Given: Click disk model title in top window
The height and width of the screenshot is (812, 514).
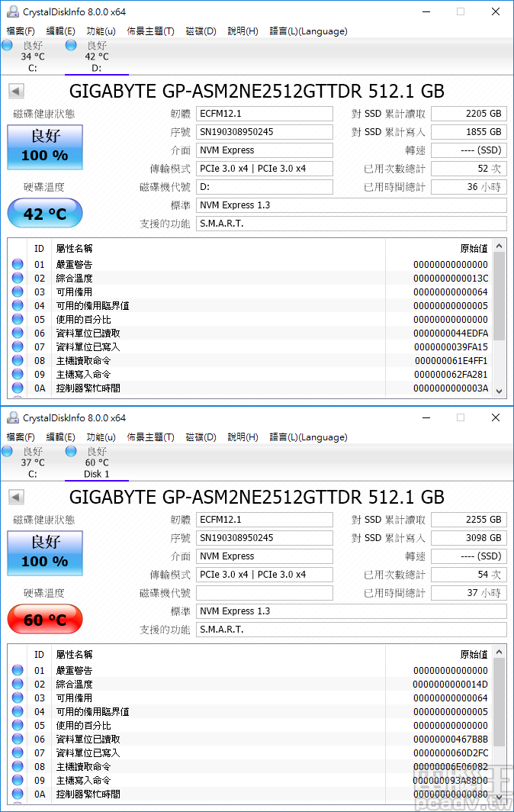Looking at the screenshot, I should pyautogui.click(x=257, y=91).
